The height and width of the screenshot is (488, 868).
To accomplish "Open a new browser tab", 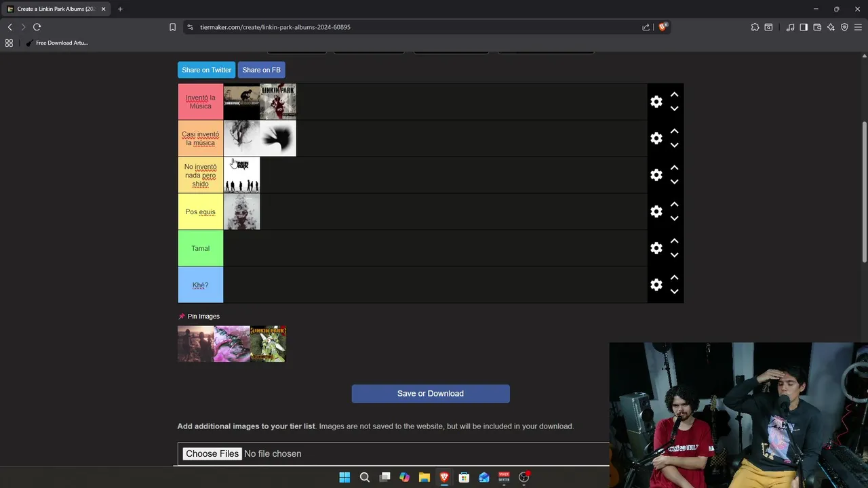I will coord(120,9).
